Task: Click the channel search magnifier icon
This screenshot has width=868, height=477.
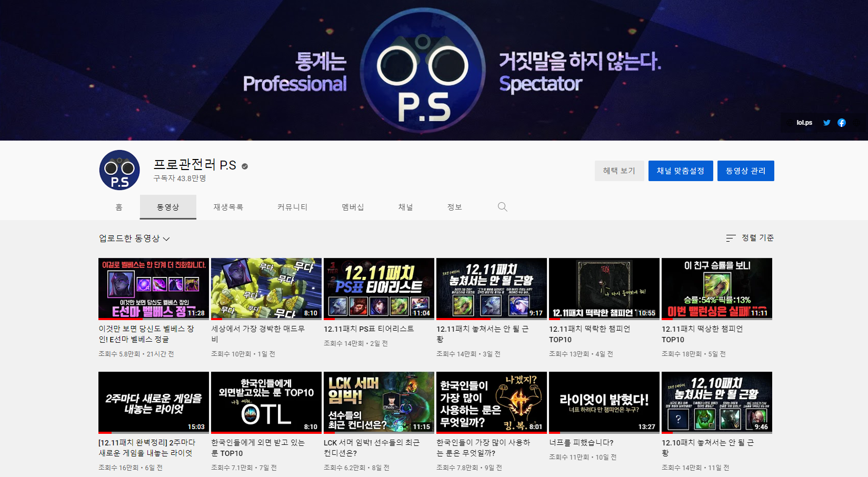Action: 503,207
